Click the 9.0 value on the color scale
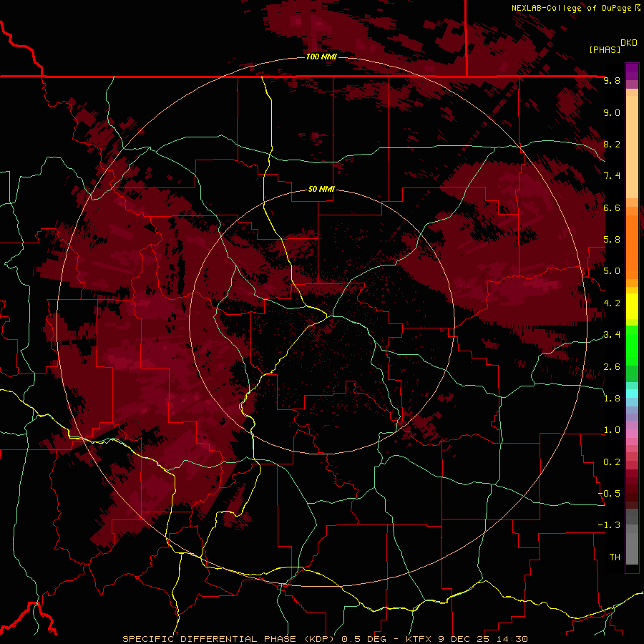 click(612, 113)
